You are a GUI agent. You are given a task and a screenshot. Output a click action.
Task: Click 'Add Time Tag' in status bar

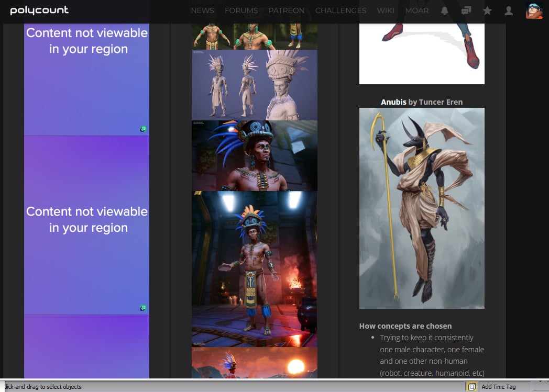click(x=499, y=387)
